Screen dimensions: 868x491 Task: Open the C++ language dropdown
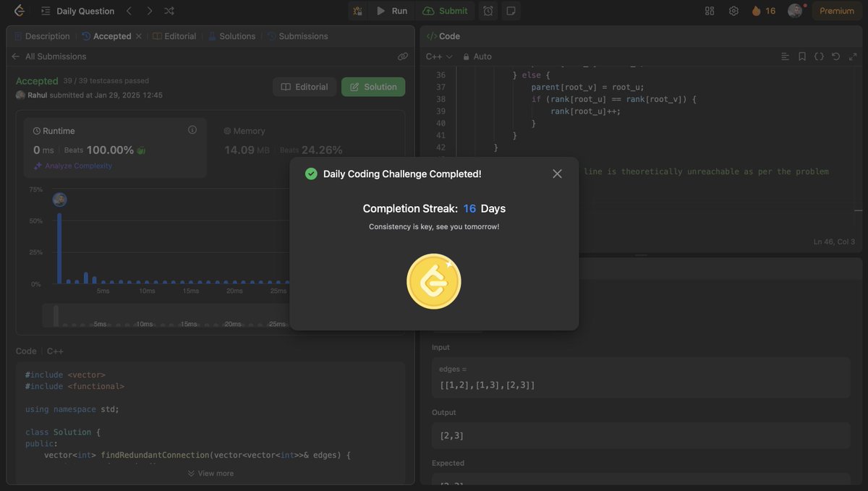(x=439, y=56)
